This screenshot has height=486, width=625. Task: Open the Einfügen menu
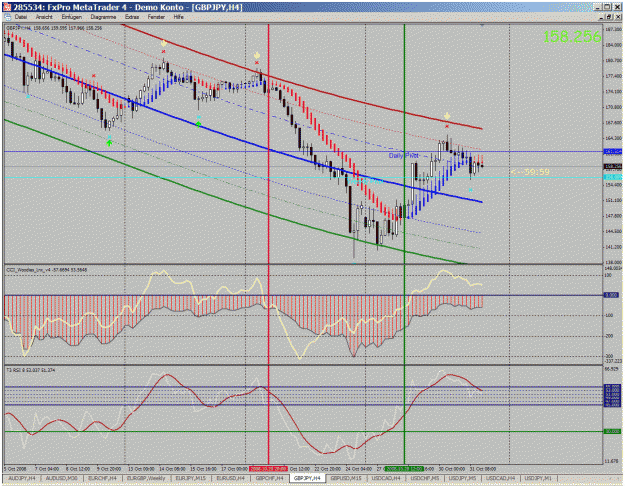coord(71,17)
